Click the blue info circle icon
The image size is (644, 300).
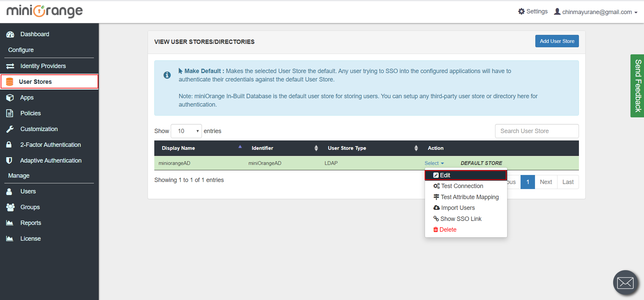(x=167, y=75)
